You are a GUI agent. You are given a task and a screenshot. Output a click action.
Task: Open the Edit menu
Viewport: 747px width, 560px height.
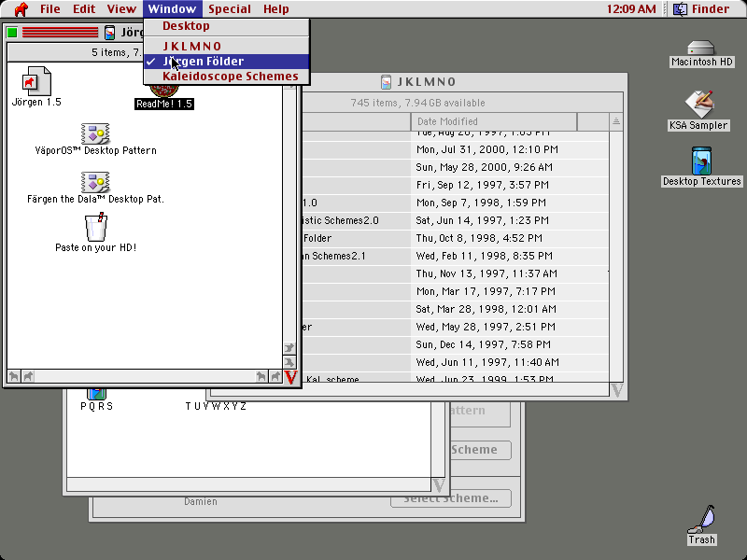click(84, 9)
